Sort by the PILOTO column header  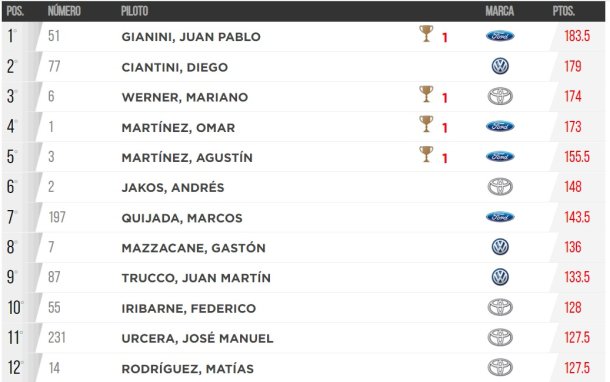[x=134, y=11]
